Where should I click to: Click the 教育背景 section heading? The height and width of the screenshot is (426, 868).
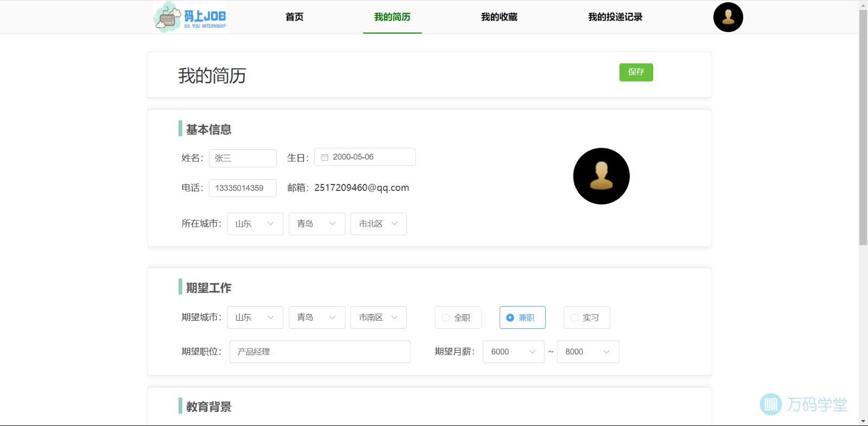pos(209,406)
